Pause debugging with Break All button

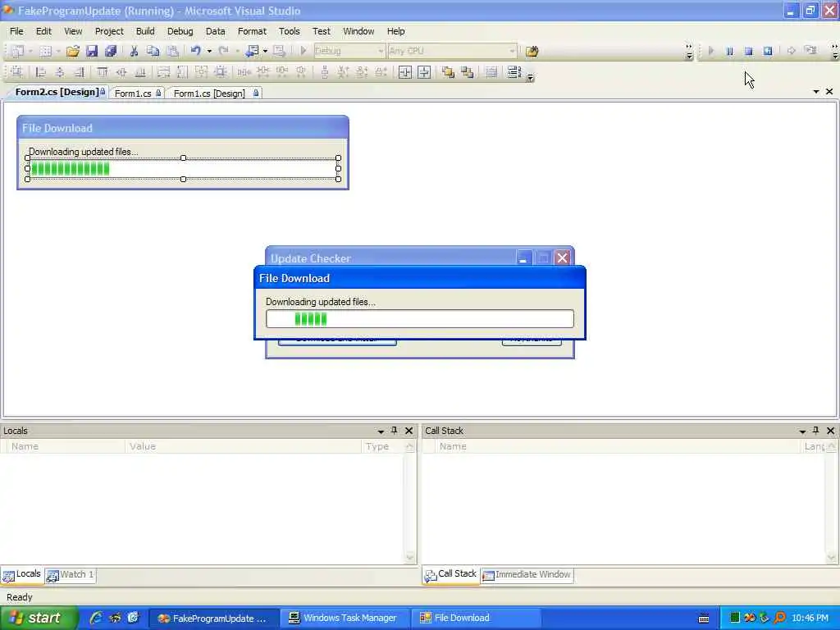coord(729,51)
